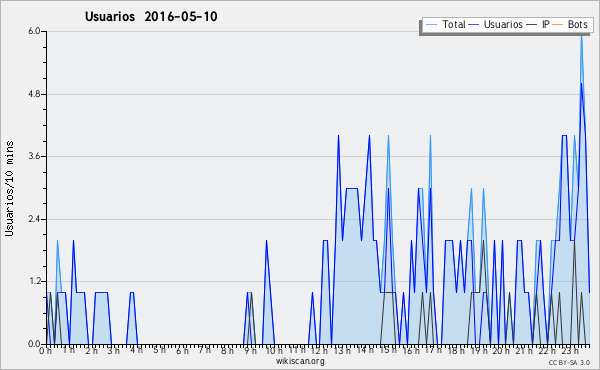Screen dimensions: 600x370
Task: Click the '8 h' x-axis label
Action: pyautogui.click(x=227, y=351)
